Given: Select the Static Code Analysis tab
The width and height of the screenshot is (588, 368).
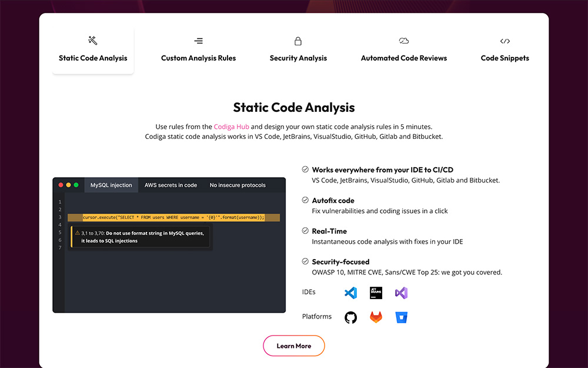Looking at the screenshot, I should pos(93,51).
